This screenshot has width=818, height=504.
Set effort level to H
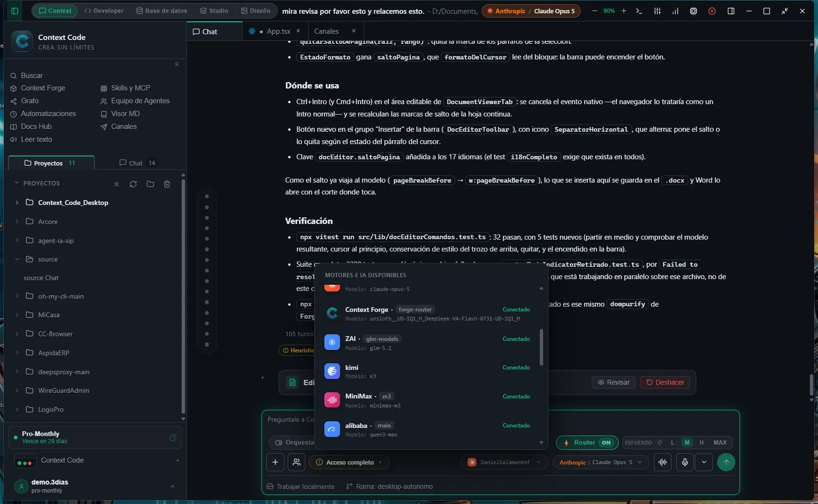[701, 442]
